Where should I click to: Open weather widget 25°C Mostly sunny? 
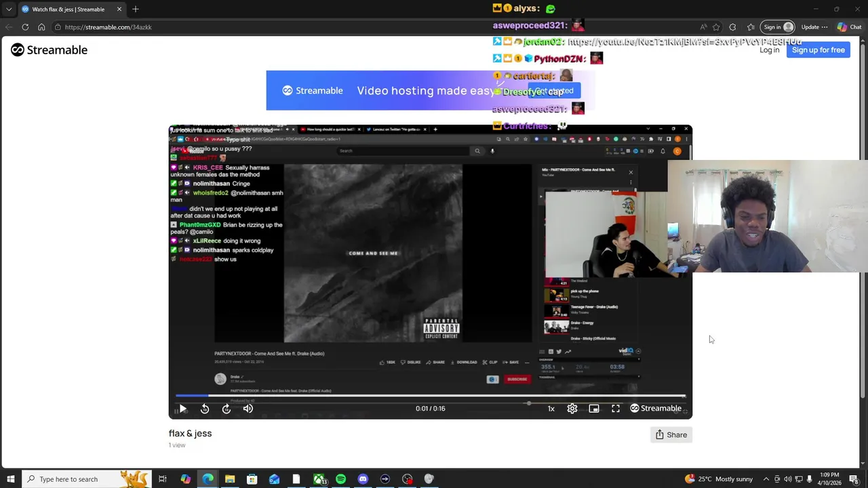click(x=719, y=479)
